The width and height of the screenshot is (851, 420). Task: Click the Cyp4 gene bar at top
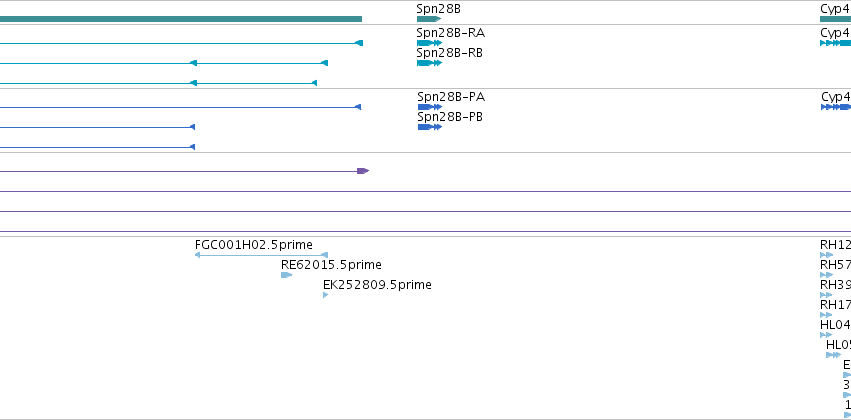click(835, 19)
